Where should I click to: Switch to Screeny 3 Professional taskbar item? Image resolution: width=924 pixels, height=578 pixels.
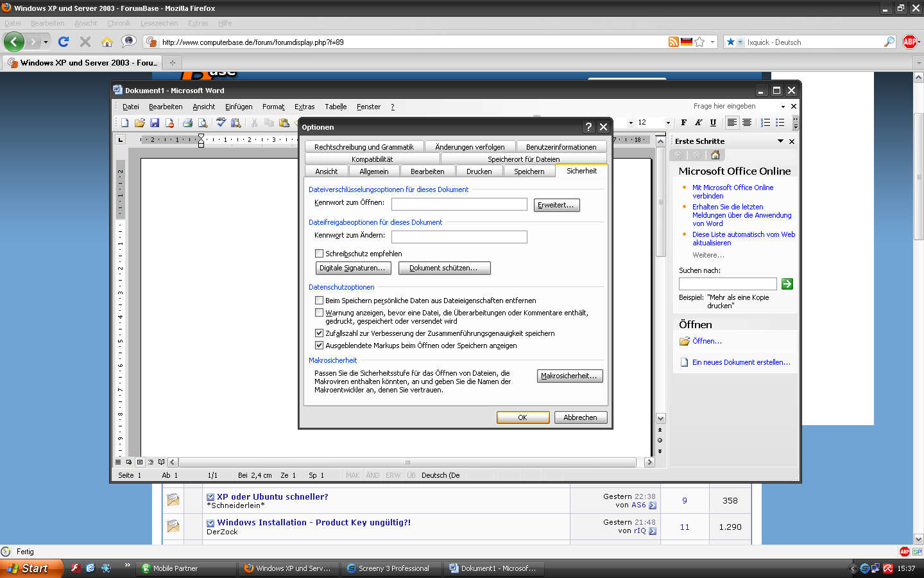[392, 568]
